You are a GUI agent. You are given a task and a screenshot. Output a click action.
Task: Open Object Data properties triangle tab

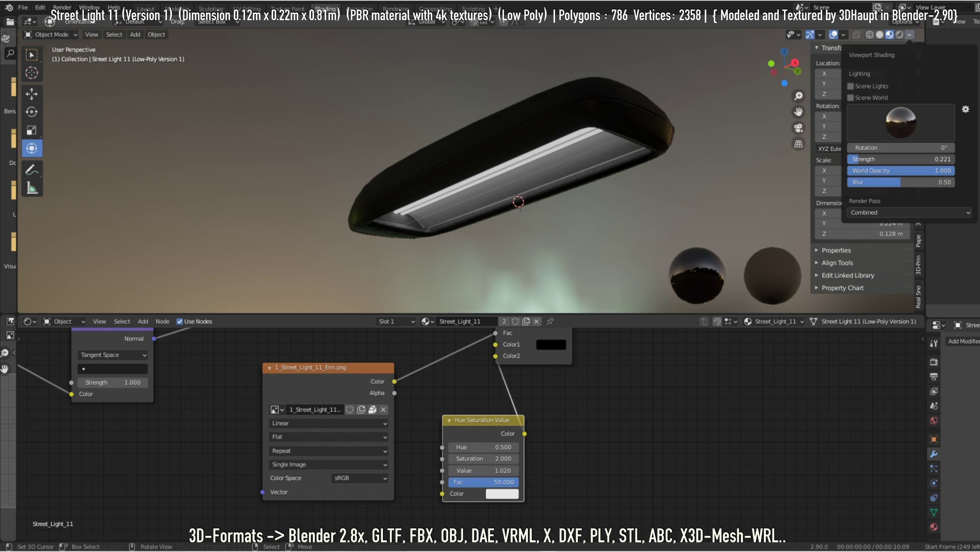coord(934,512)
